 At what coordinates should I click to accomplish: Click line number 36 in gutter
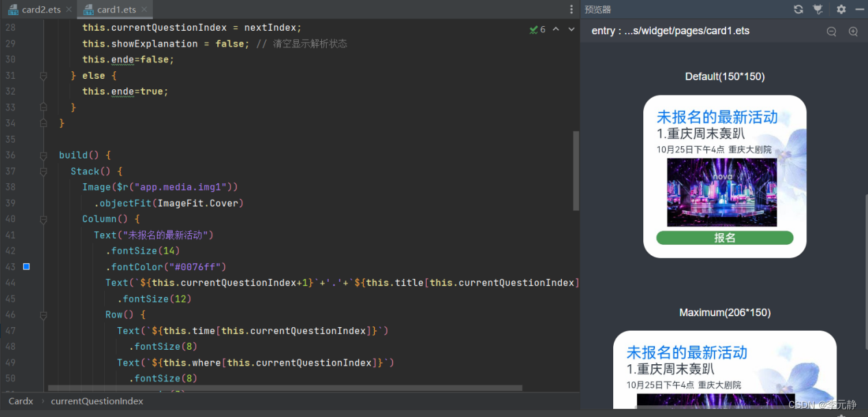pyautogui.click(x=10, y=155)
